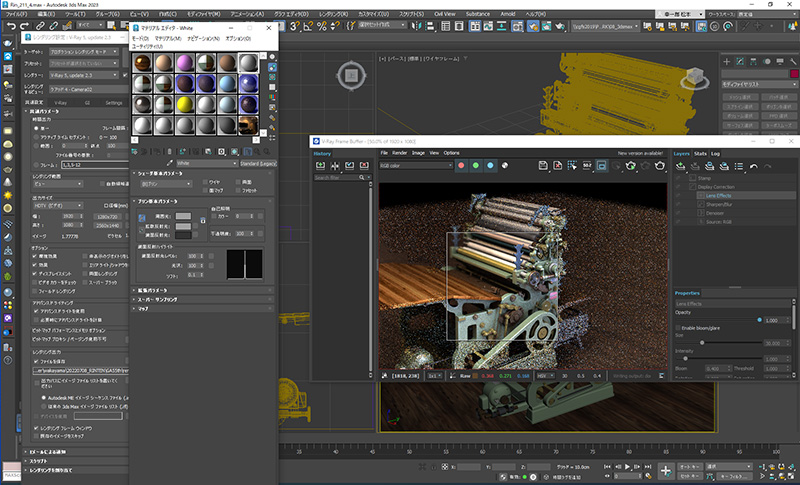800x485 pixels.
Task: Toggle green channel in V-Ray Frame Buffer
Action: click(x=476, y=165)
